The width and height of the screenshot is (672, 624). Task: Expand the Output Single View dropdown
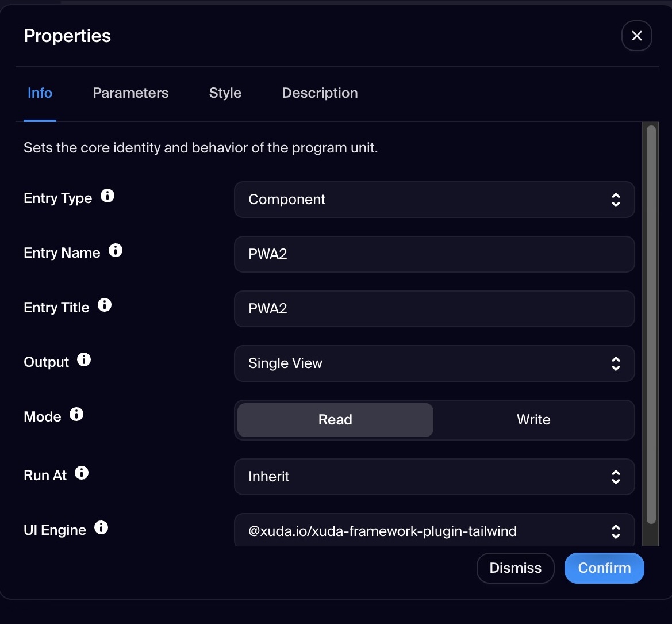click(434, 363)
